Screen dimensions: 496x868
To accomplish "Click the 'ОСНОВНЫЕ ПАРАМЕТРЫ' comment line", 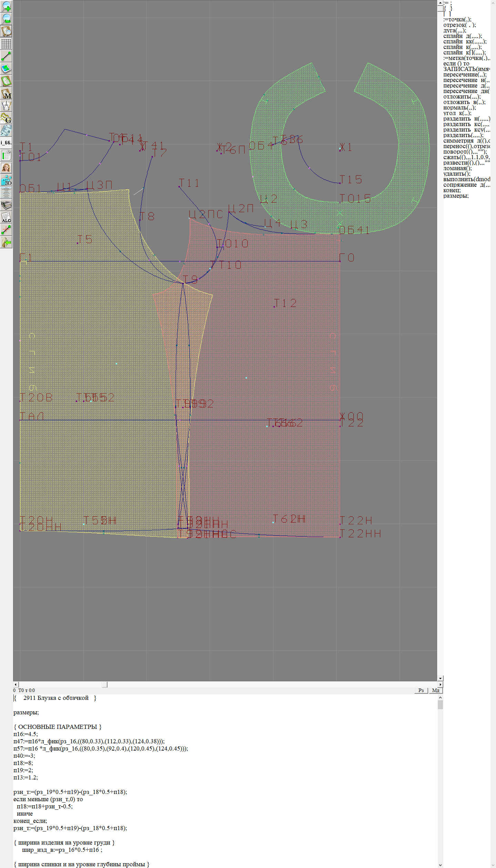I will (x=58, y=727).
